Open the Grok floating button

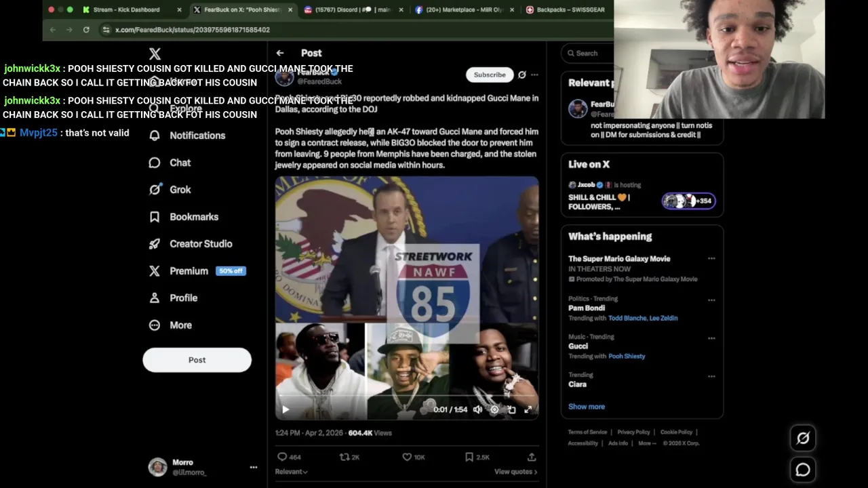click(803, 439)
